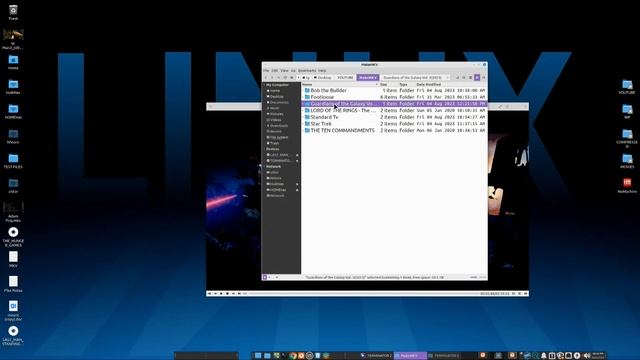Open the taskbar clock

[x=598, y=356]
